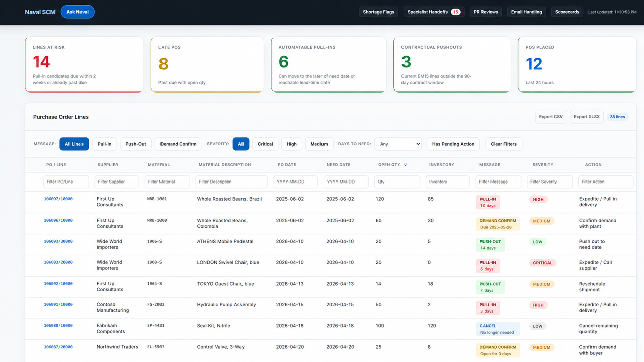Click the CRITICAL severity badge
This screenshot has width=644, height=362.
[x=543, y=263]
